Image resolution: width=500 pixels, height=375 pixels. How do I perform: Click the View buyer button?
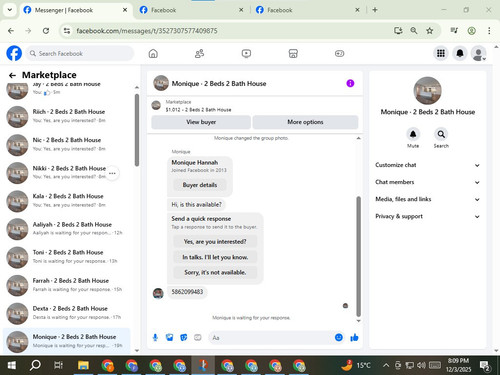(201, 122)
